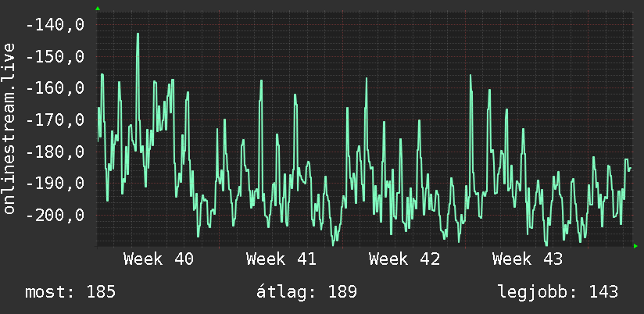
Task: Click the '-170,0' y-axis label
Action: point(55,120)
